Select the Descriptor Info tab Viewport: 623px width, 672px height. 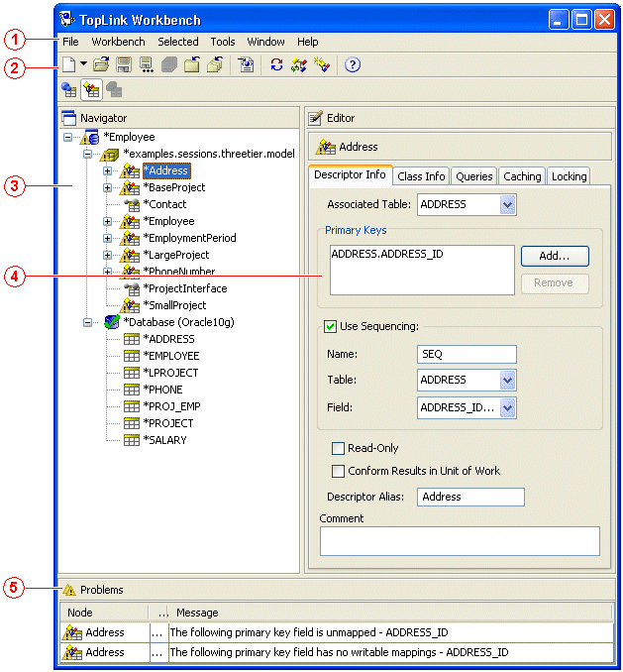(350, 174)
